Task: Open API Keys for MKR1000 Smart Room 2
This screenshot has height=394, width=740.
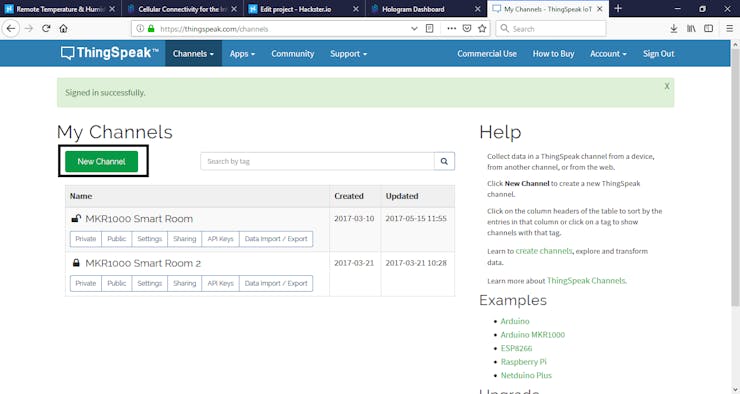Action: [220, 283]
